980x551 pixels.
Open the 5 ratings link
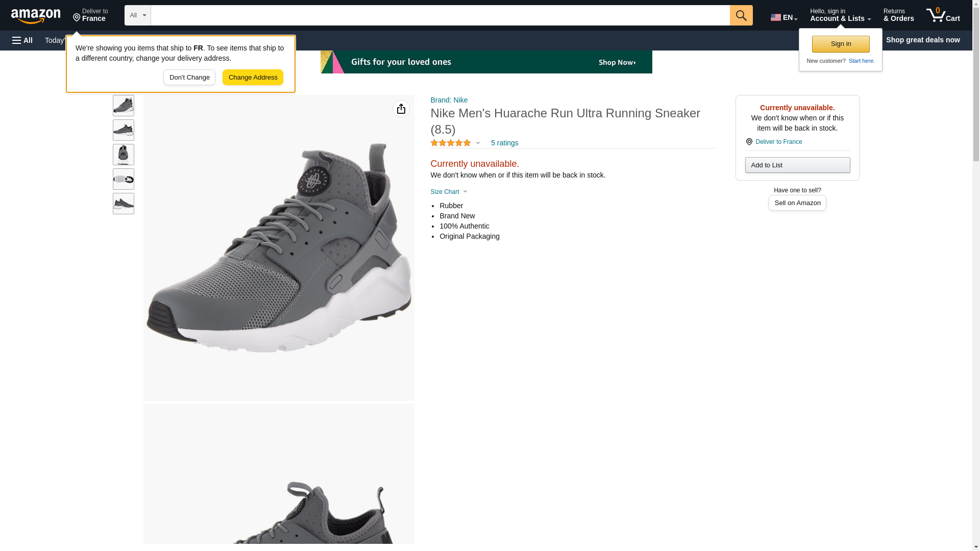504,143
